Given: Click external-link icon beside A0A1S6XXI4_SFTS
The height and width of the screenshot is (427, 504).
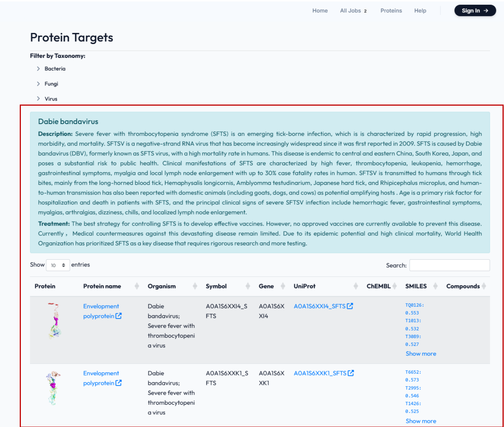Looking at the screenshot, I should (x=350, y=306).
